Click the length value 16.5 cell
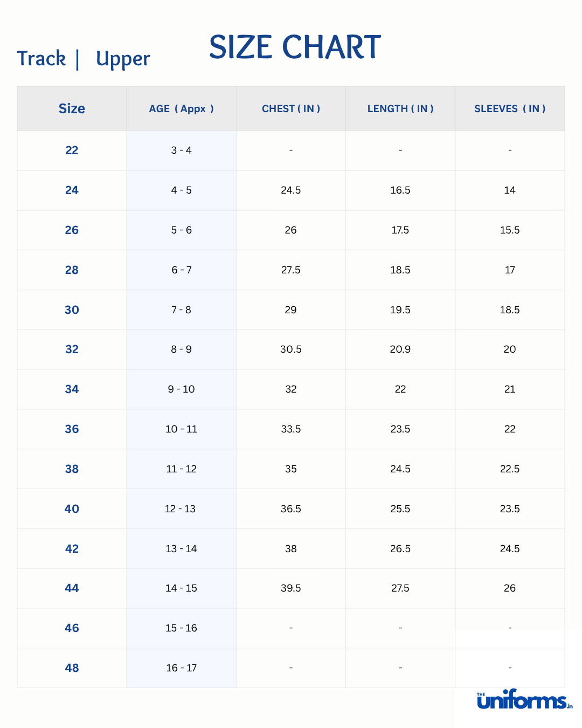The height and width of the screenshot is (728, 582). 400,190
